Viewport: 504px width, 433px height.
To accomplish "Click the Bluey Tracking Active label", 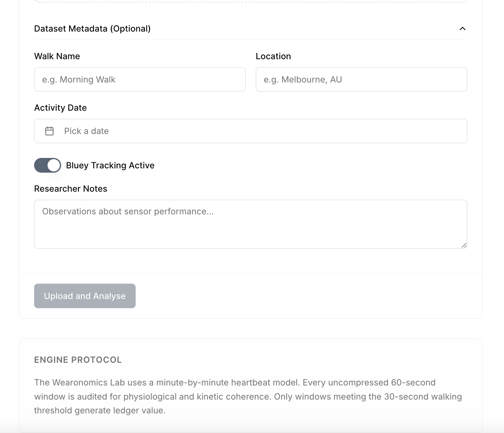I will coord(110,165).
